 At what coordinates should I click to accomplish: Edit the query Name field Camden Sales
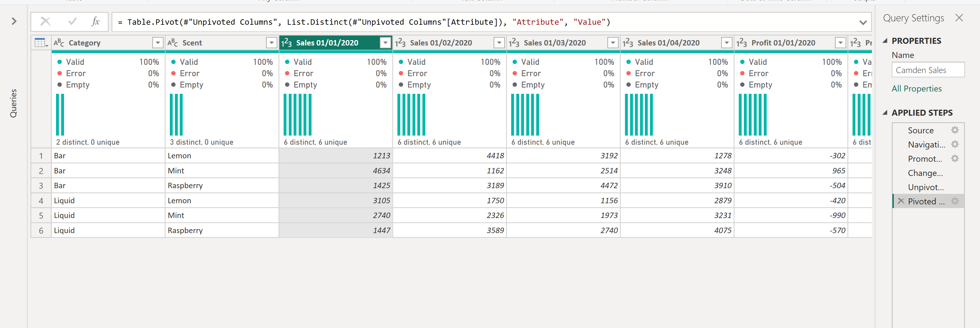pos(928,70)
